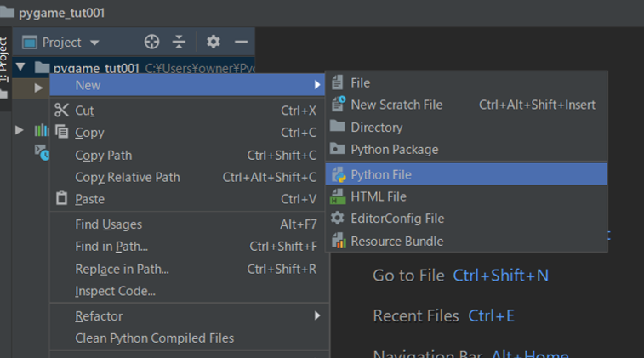Click the Resource Bundle icon
Screen dimensions: 644x358
pos(339,241)
